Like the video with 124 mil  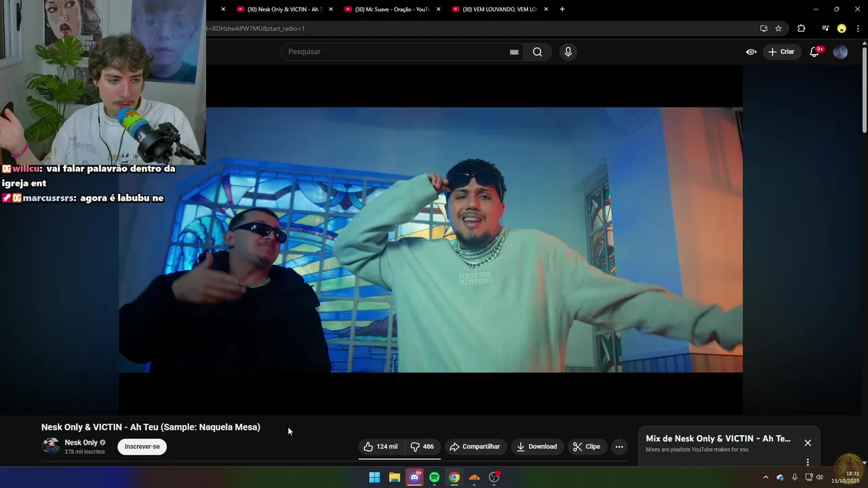click(x=380, y=447)
